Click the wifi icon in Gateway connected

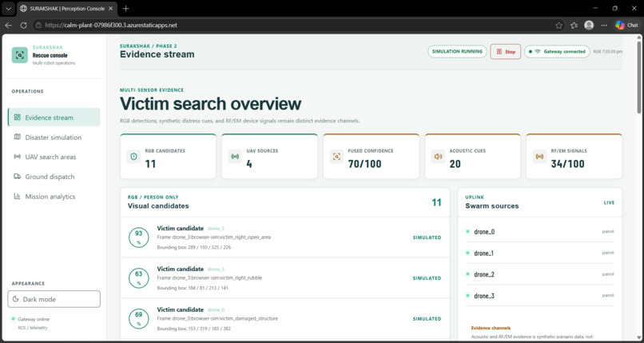click(x=538, y=52)
